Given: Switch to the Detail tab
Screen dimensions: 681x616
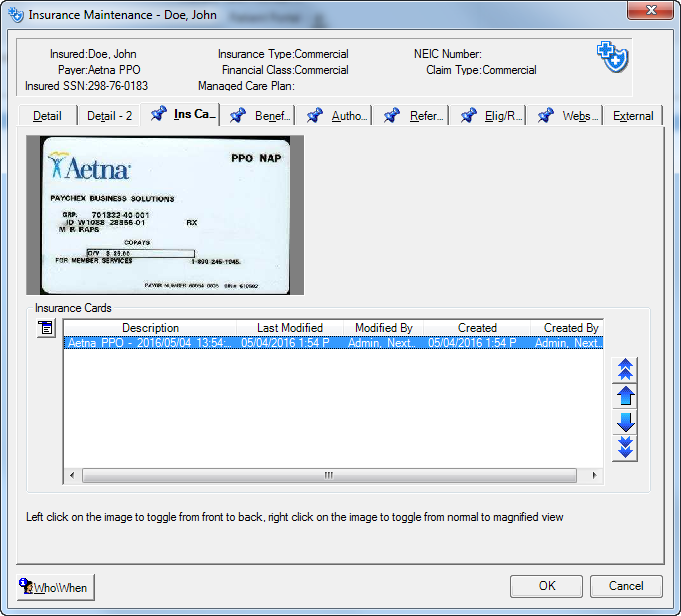Looking at the screenshot, I should click(x=47, y=116).
